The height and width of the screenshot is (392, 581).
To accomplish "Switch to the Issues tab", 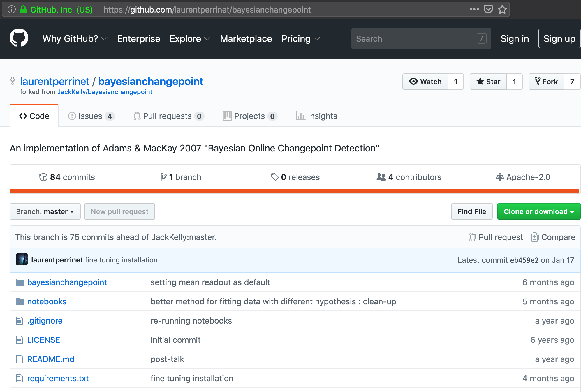I will tap(91, 116).
